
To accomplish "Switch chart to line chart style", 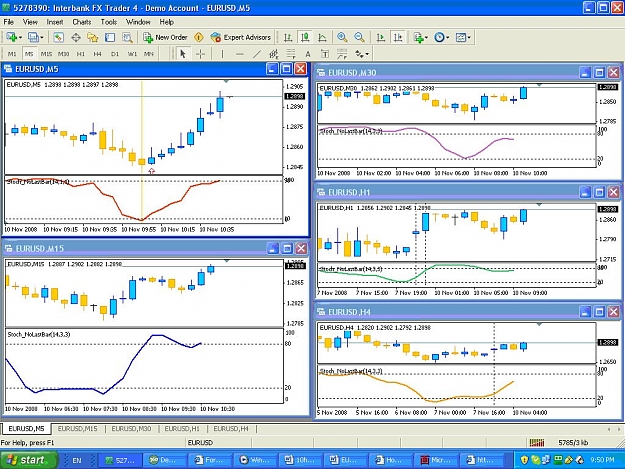I will [322, 37].
